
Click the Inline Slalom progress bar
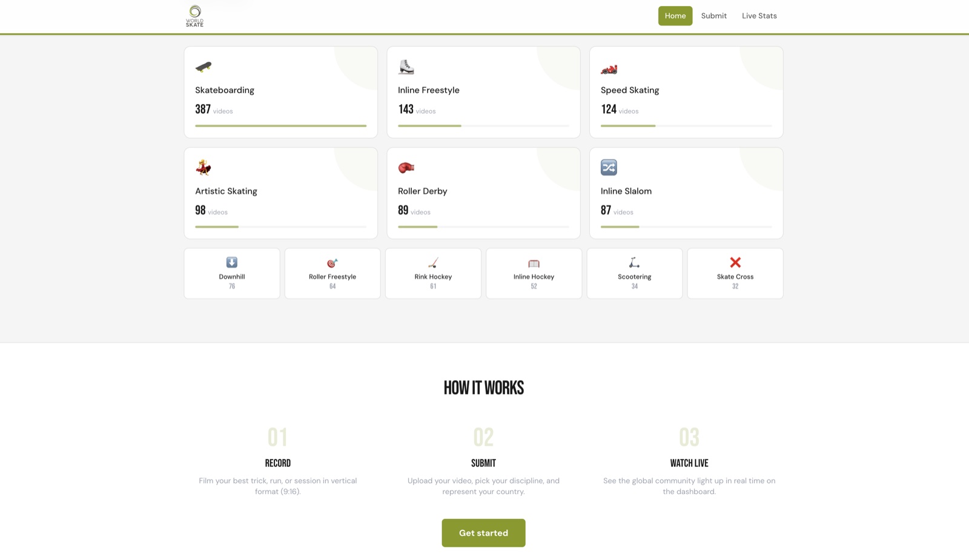(x=686, y=227)
